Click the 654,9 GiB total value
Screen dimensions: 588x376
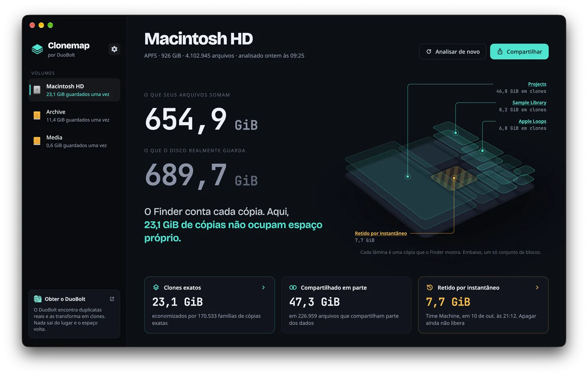201,120
